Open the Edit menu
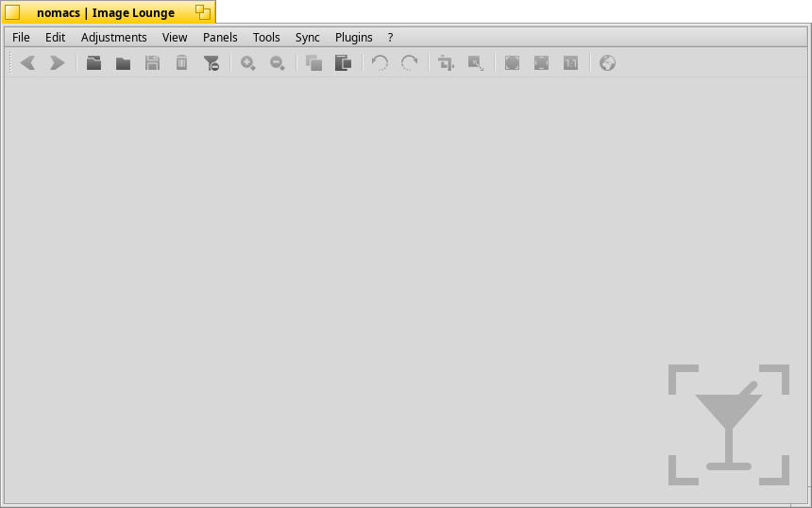Image resolution: width=812 pixels, height=508 pixels. coord(55,37)
